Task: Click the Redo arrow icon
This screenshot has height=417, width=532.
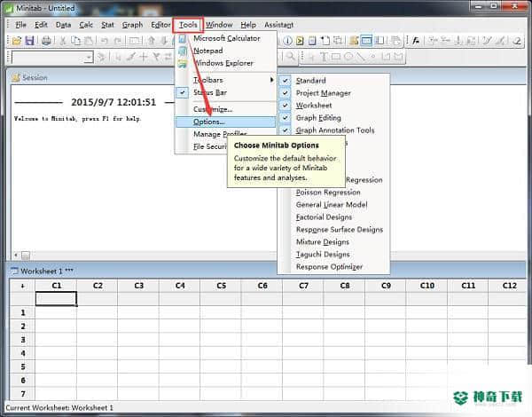Action: pyautogui.click(x=117, y=41)
